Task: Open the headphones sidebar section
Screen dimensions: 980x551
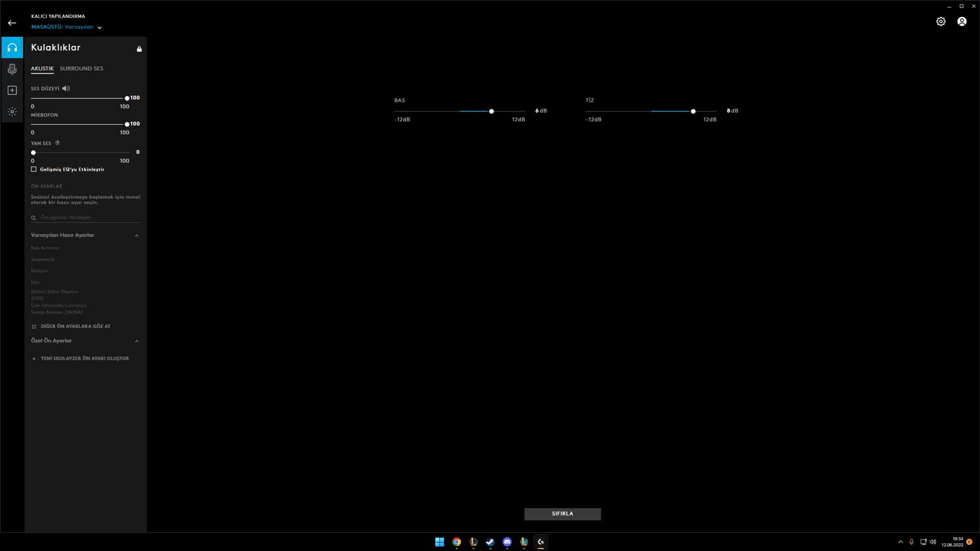Action: [12, 47]
